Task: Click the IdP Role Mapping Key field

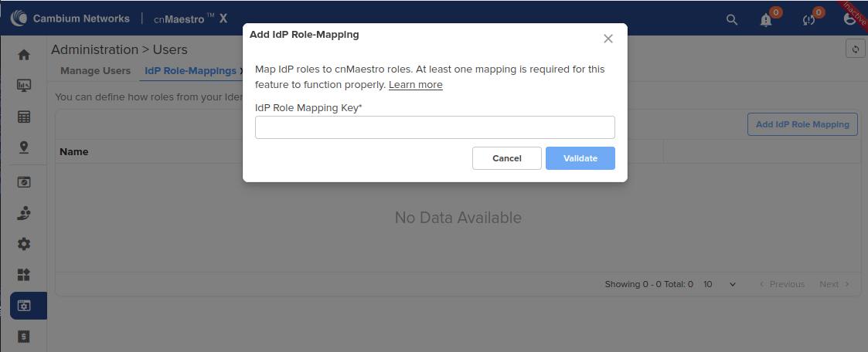Action: [434, 127]
